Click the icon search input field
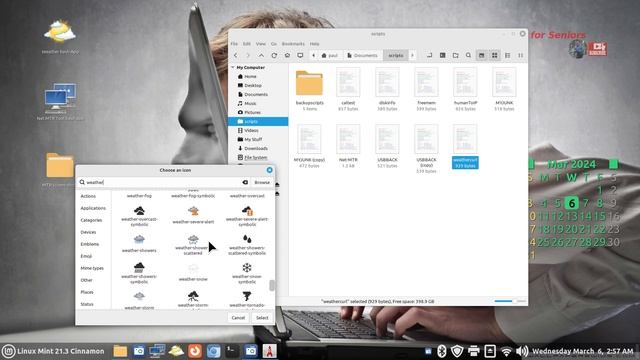This screenshot has width=640, height=360. click(163, 182)
